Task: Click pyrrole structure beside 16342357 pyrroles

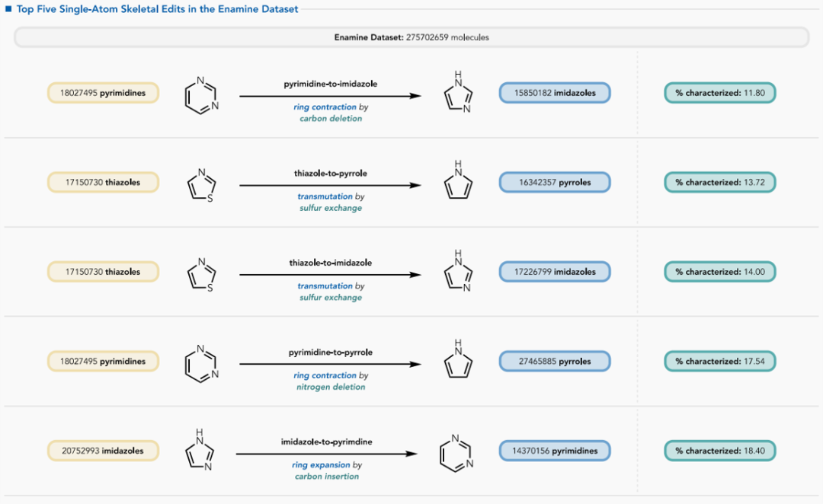Action: [x=458, y=183]
